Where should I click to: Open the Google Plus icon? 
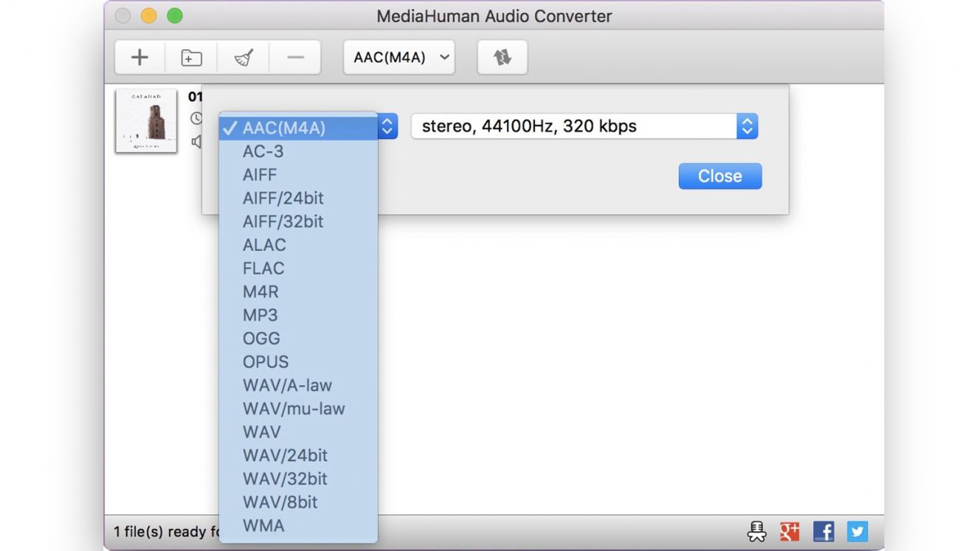click(x=790, y=531)
